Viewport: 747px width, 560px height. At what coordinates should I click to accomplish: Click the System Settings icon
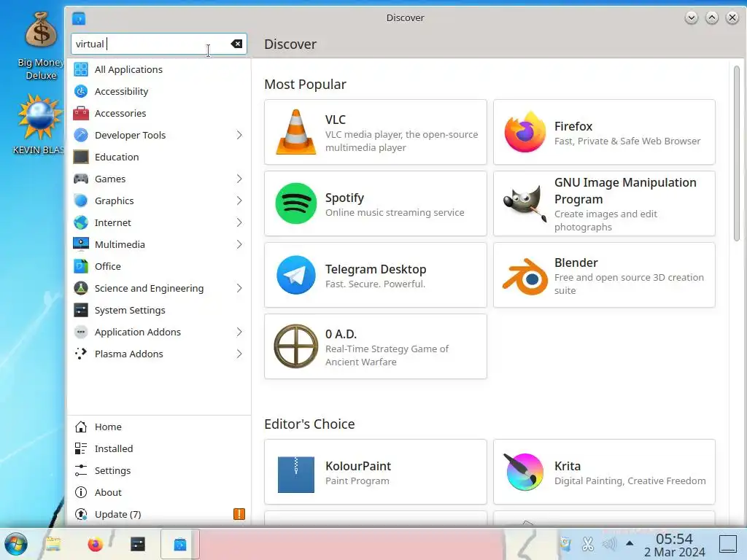click(81, 310)
